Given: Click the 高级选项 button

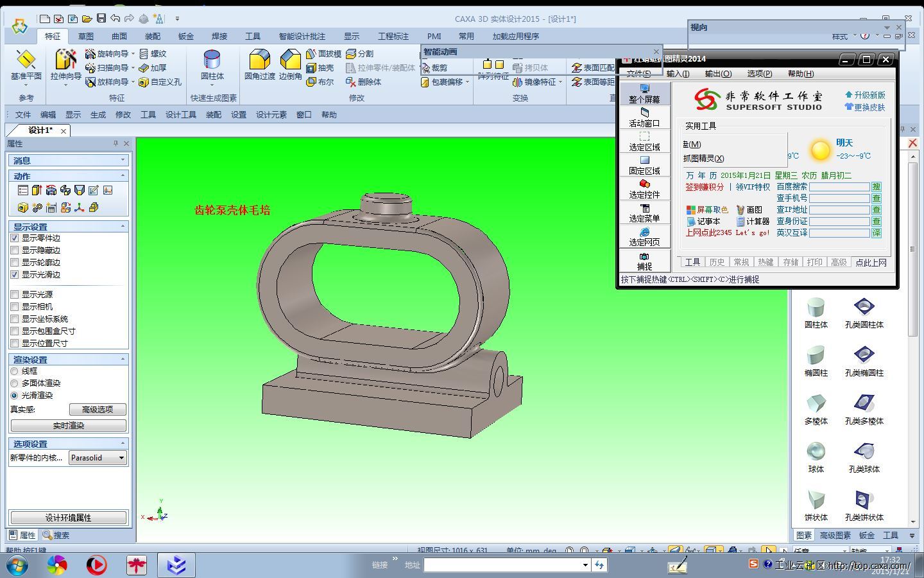Looking at the screenshot, I should (98, 410).
